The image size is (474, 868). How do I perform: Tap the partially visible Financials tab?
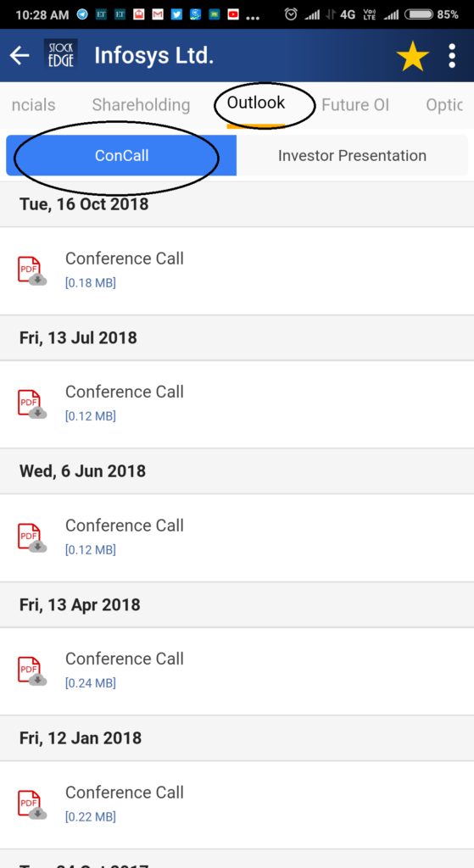(x=33, y=104)
